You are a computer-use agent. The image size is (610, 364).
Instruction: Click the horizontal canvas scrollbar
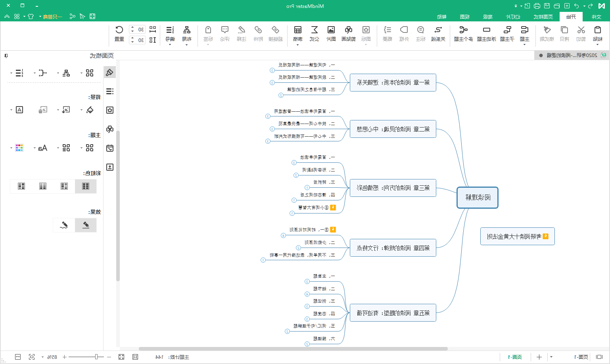[293, 349]
